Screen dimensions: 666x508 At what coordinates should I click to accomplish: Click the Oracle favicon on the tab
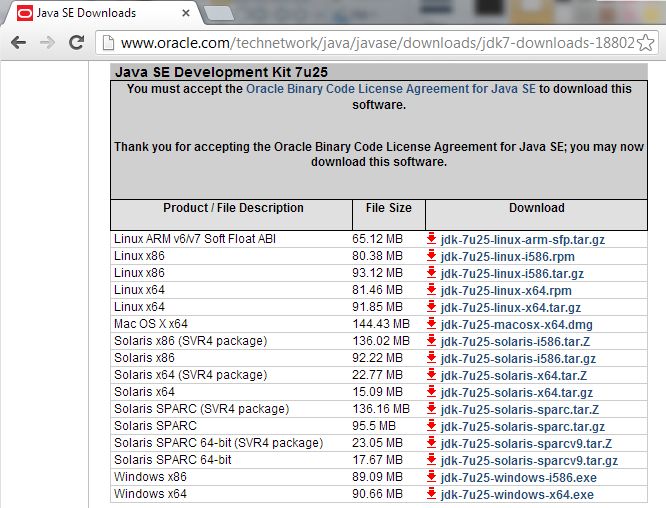[x=25, y=13]
